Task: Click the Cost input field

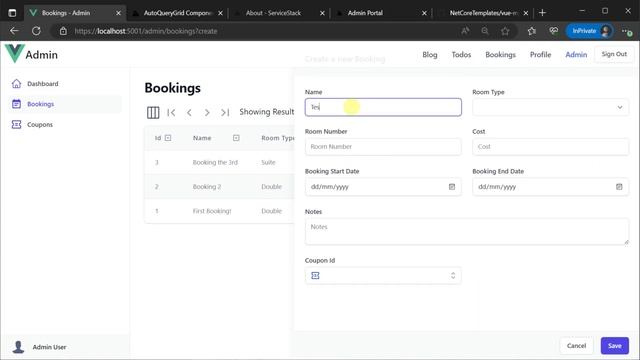Action: pos(550,147)
